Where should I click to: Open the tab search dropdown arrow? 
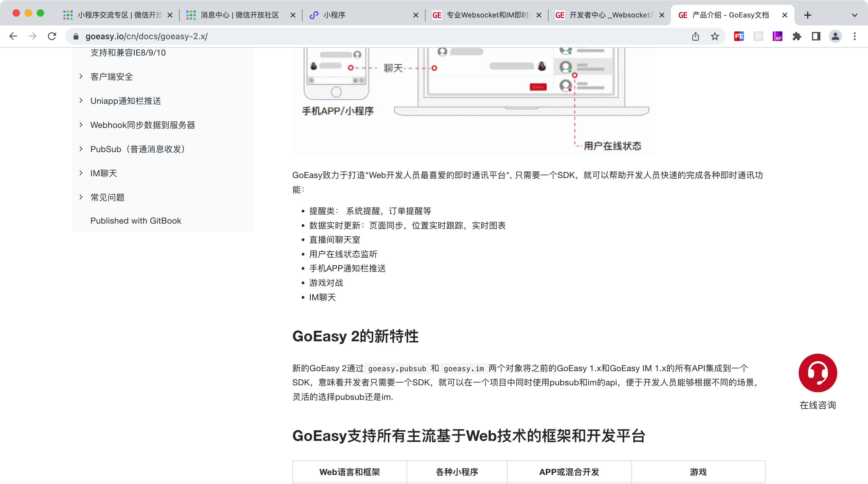click(854, 15)
